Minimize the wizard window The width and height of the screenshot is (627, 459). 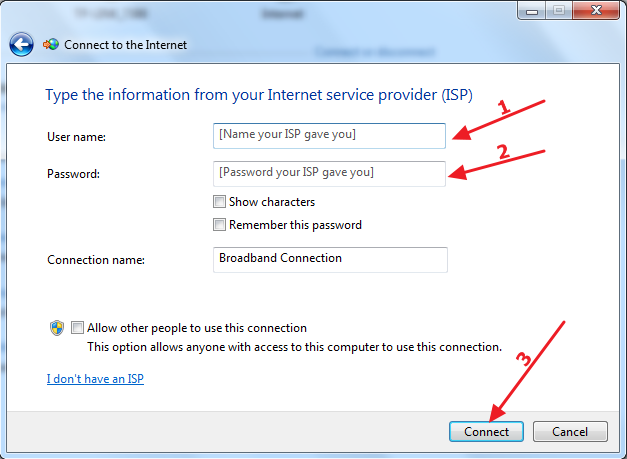[x=531, y=10]
